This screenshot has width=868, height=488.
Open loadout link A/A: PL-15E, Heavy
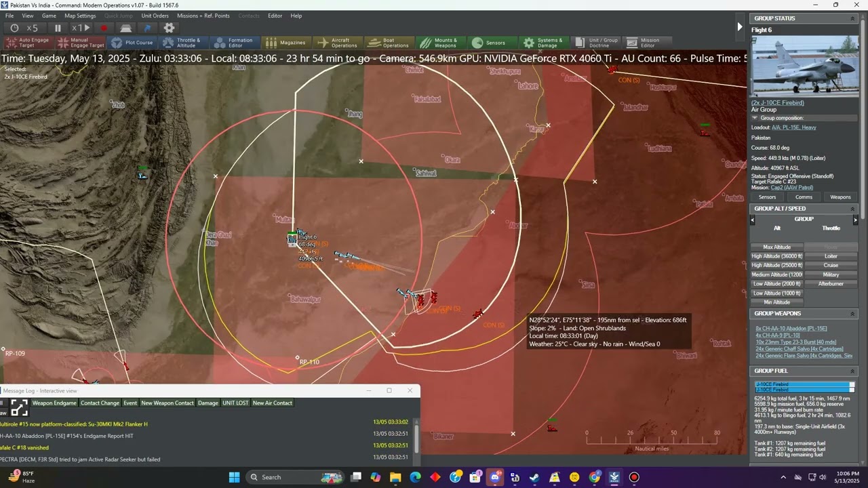(793, 127)
